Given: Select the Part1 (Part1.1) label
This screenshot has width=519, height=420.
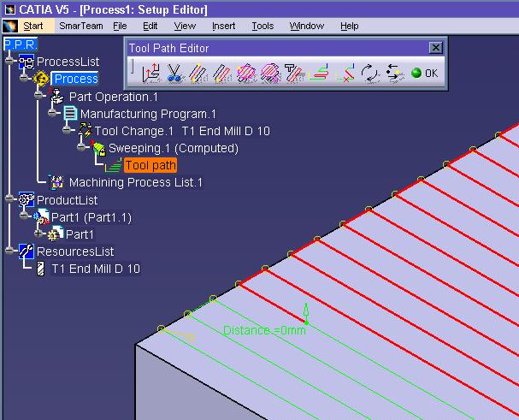Looking at the screenshot, I should pos(91,217).
